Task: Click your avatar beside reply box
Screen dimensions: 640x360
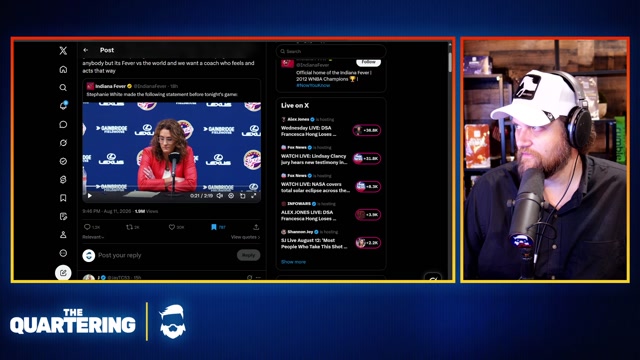Action: tap(89, 256)
